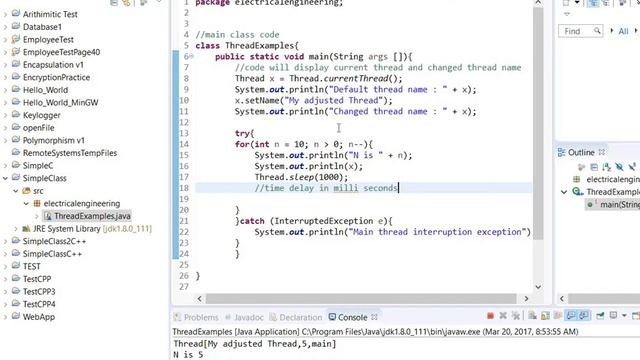Select SimpleClassC++ project
640x360 pixels.
point(52,254)
